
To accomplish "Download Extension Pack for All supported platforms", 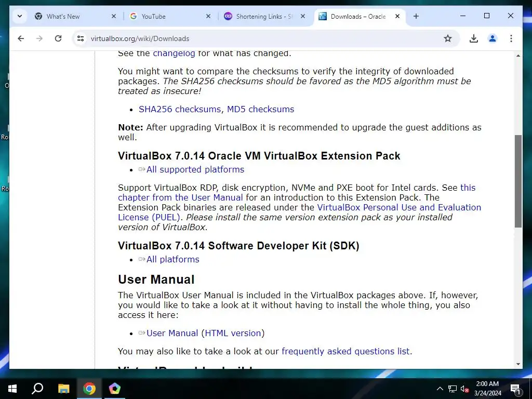I will (195, 170).
